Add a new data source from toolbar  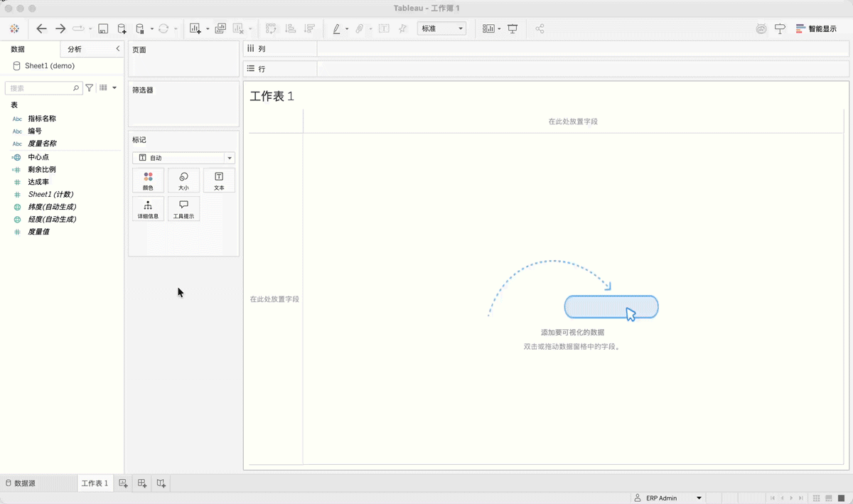point(122,28)
